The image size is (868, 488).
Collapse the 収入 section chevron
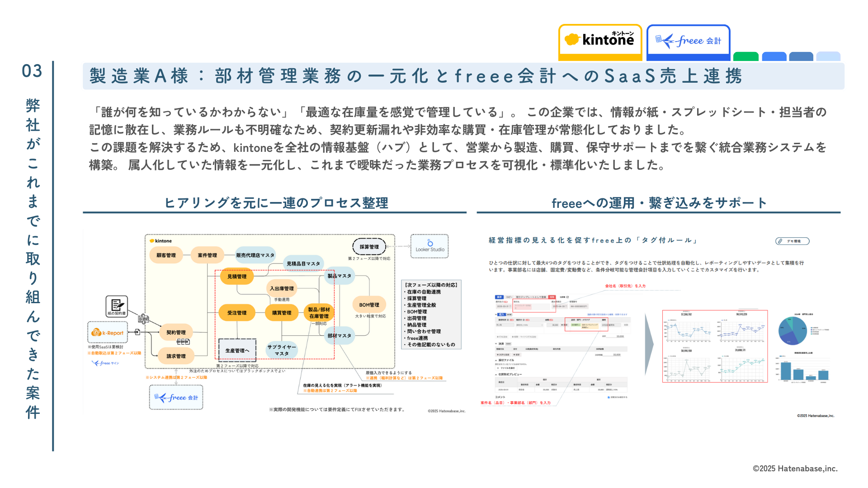[496, 314]
